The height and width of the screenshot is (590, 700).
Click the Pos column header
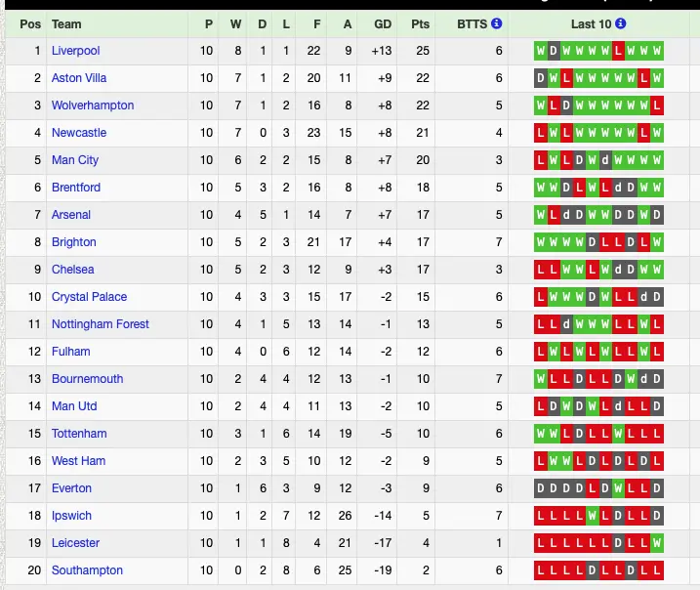[x=31, y=23]
